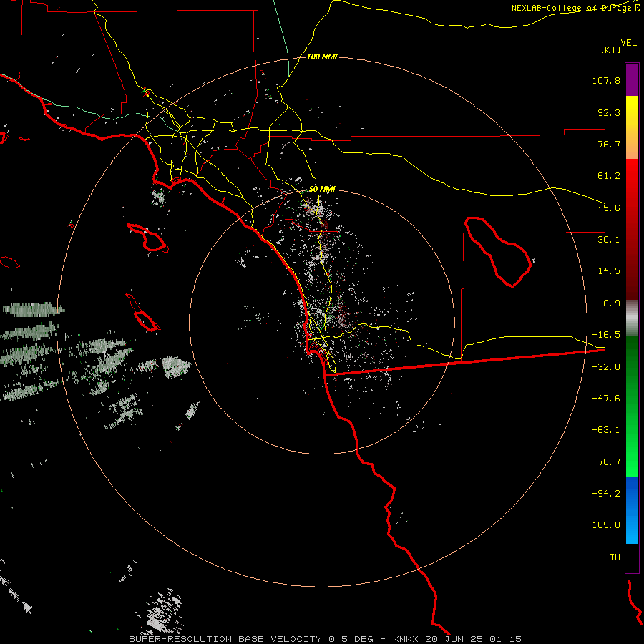Pick the purple band of the color bar
The image size is (644, 644).
pyautogui.click(x=632, y=79)
